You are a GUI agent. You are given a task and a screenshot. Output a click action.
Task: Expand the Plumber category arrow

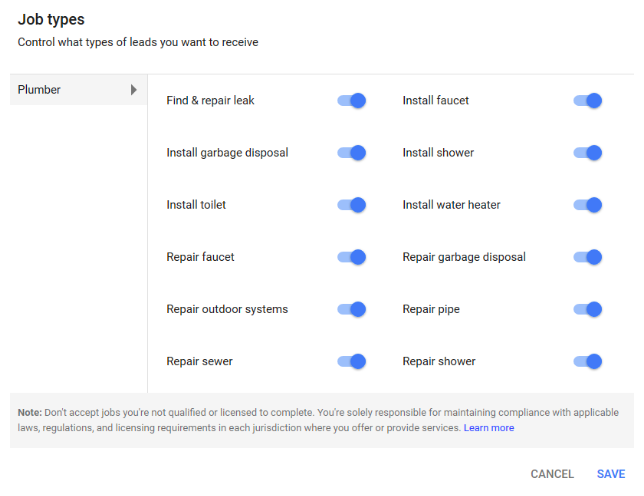pos(134,90)
